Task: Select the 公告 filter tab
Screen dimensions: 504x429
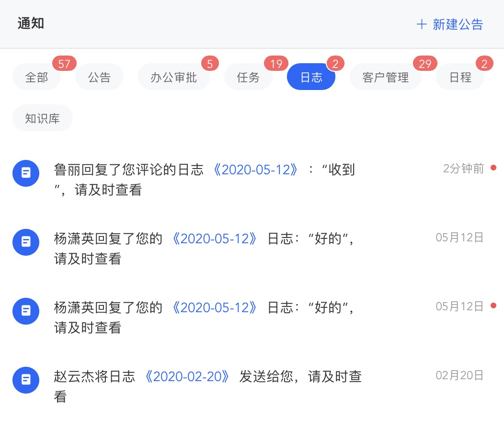Action: pos(100,77)
